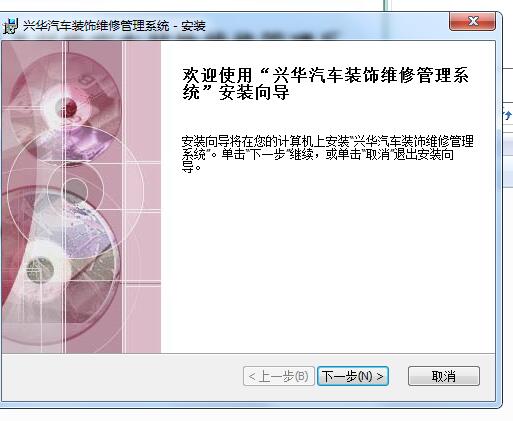Click the window title text 兴华汽车装饰维修管理系统 - 安装

114,26
